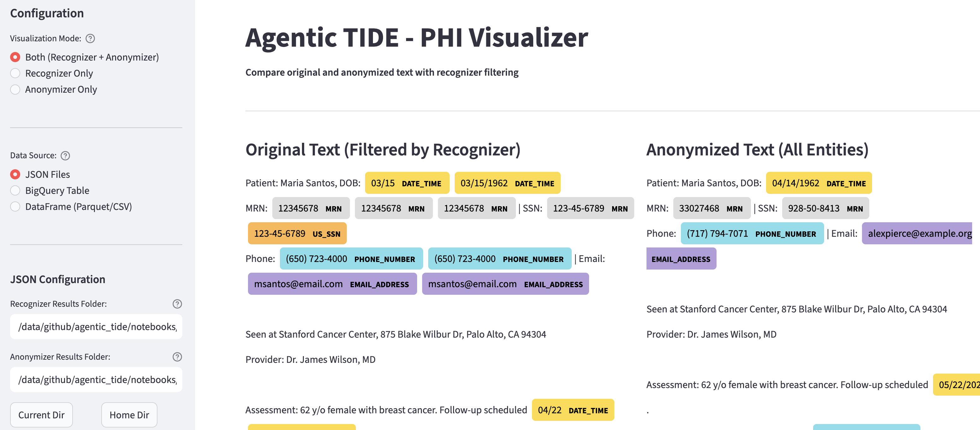Choose DataFrame (Parquet/CSV) data source
Screen dimensions: 980x430
(x=15, y=206)
